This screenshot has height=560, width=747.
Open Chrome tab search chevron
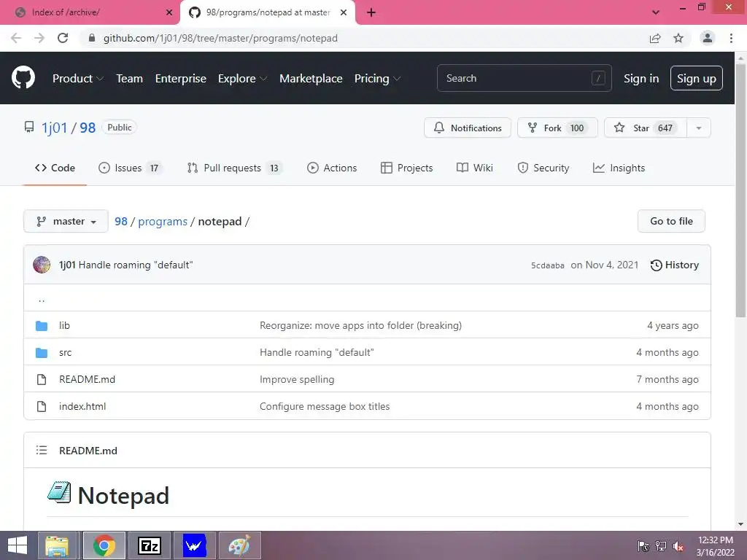(656, 12)
